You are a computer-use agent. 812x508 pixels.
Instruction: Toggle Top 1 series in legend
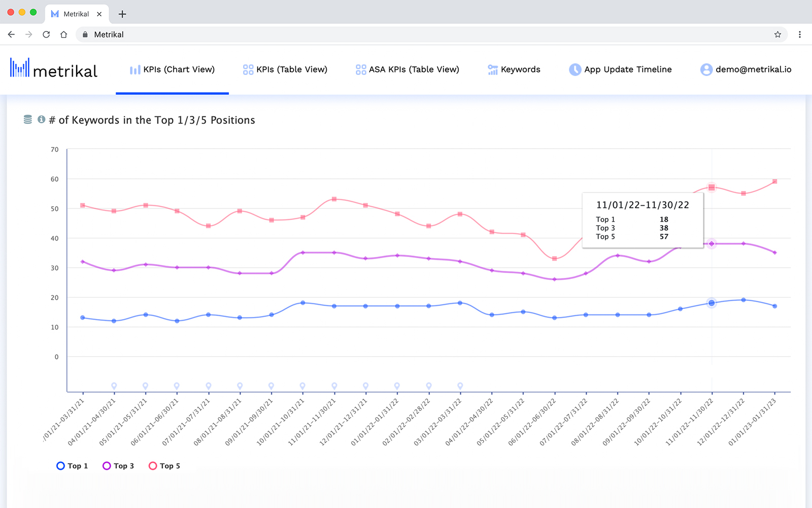coord(72,466)
